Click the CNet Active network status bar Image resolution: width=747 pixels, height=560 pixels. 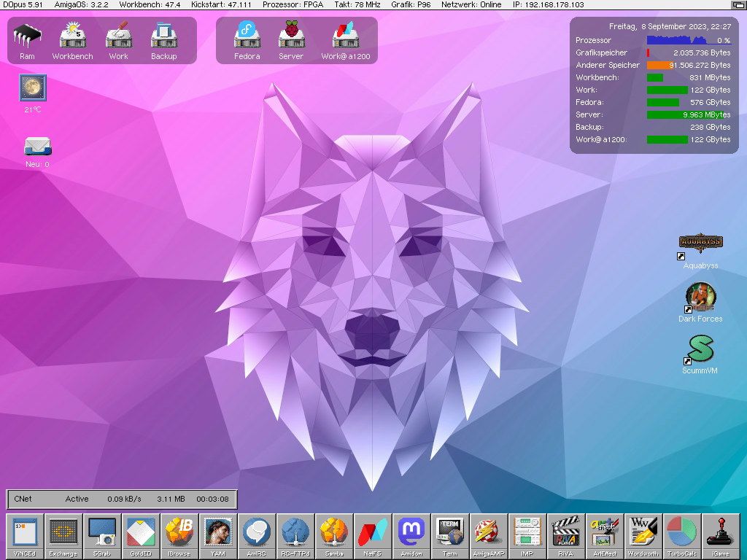(121, 499)
